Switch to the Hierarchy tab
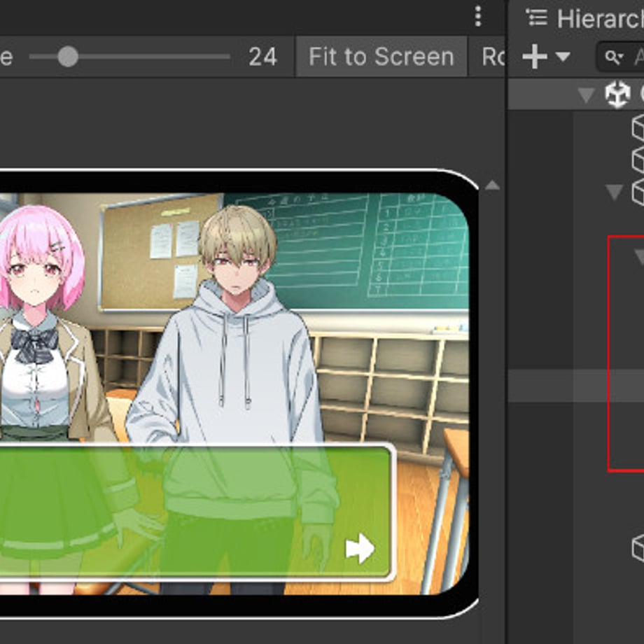Image resolution: width=644 pixels, height=644 pixels. 585,18
